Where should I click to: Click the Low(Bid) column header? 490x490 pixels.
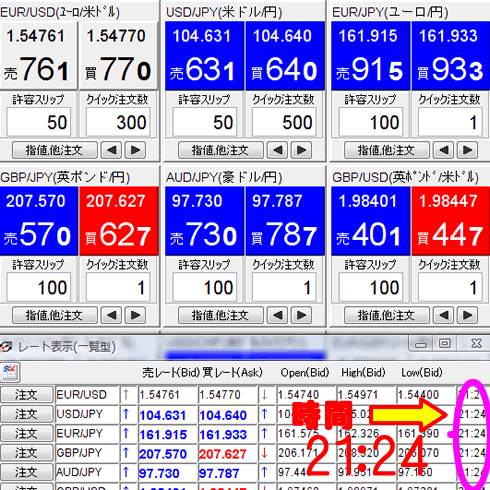pyautogui.click(x=422, y=372)
